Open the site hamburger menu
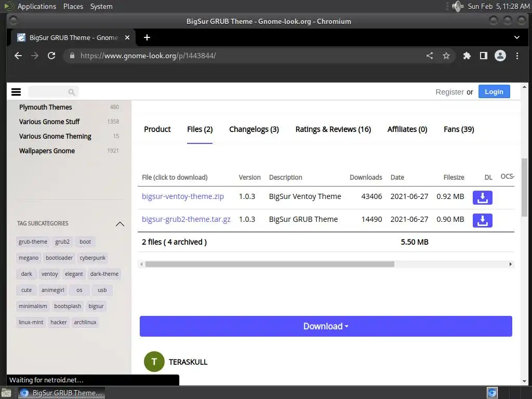 tap(16, 92)
